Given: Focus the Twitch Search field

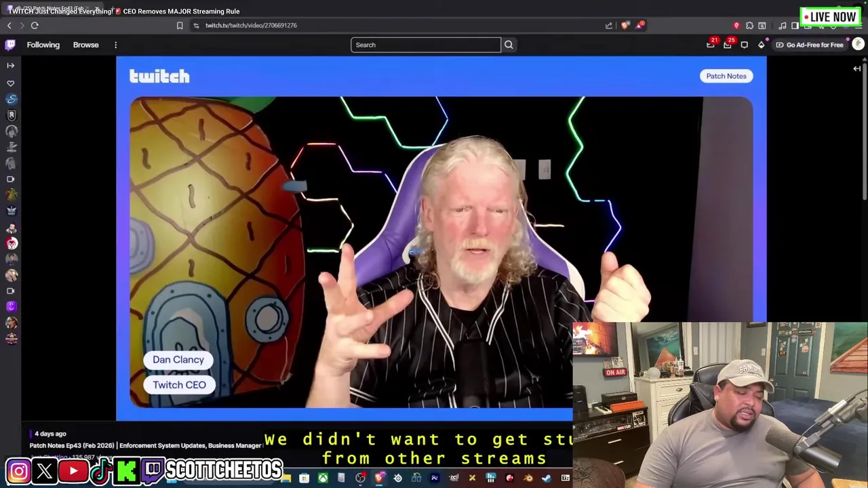Looking at the screenshot, I should [426, 45].
